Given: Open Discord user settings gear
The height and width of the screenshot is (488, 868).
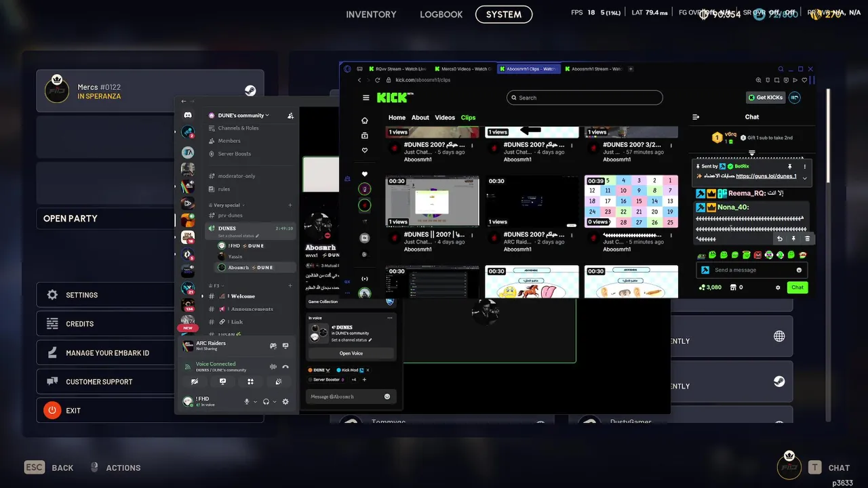Looking at the screenshot, I should [x=285, y=402].
